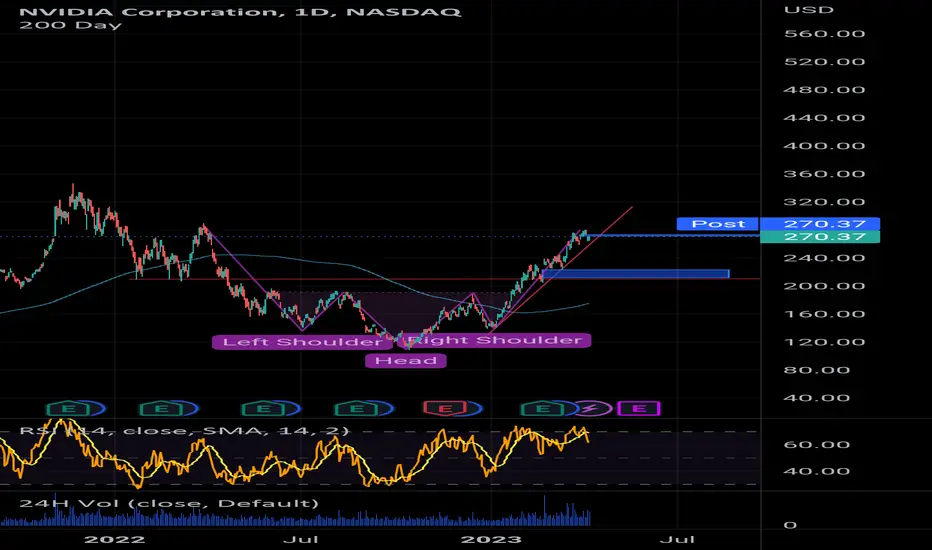Image resolution: width=932 pixels, height=550 pixels.
Task: Click the RSI indicator legend
Action: [x=184, y=430]
